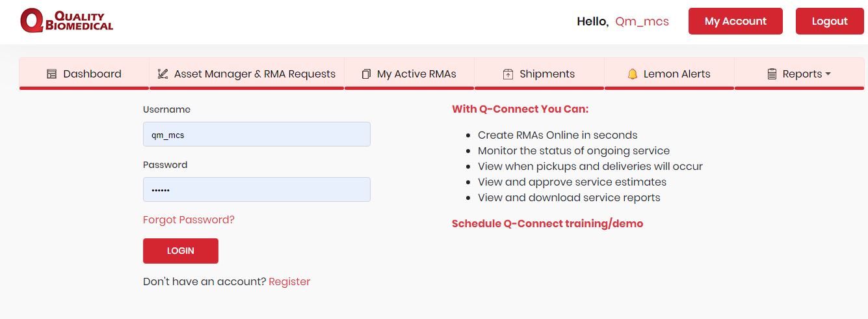868x319 pixels.
Task: Click the My Active RMAs copy icon
Action: (367, 74)
